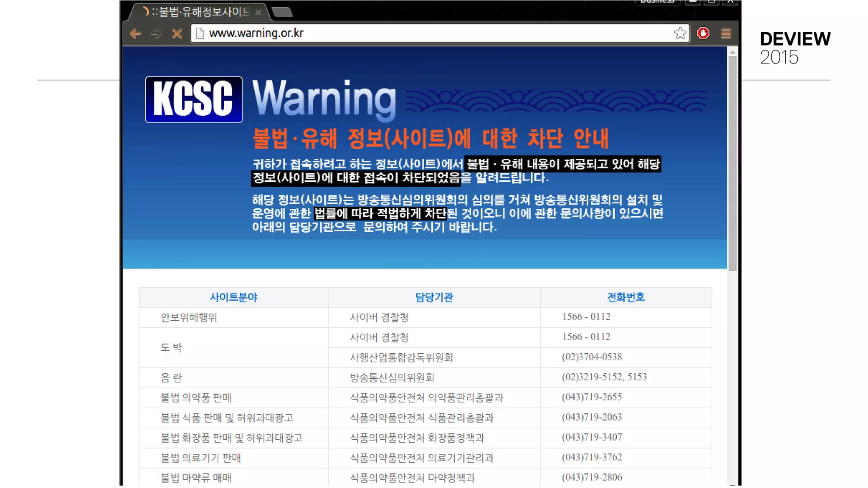
Task: Click the 사이트분야 column header
Action: coord(234,297)
